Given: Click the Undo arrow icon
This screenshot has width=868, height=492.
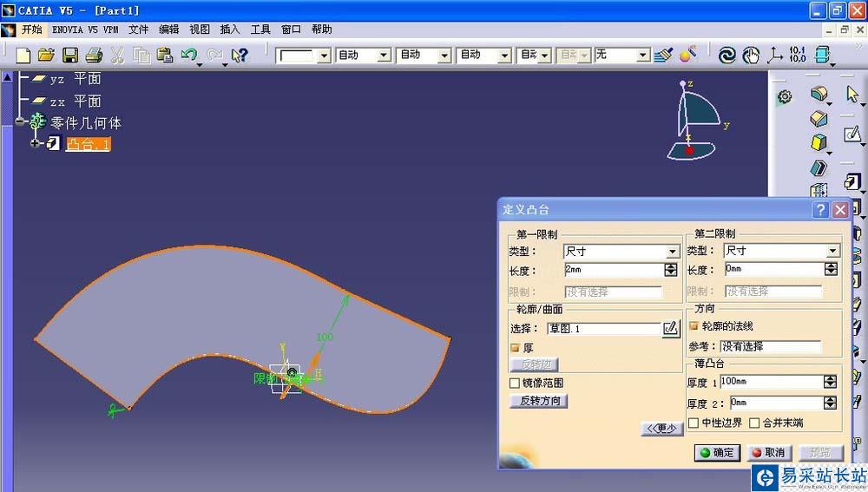Looking at the screenshot, I should pos(189,55).
